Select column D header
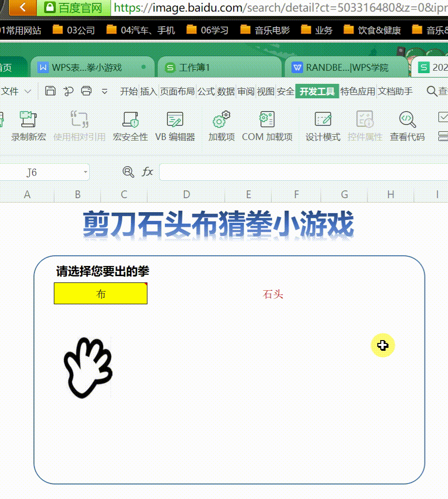This screenshot has width=448, height=499. pos(186,194)
